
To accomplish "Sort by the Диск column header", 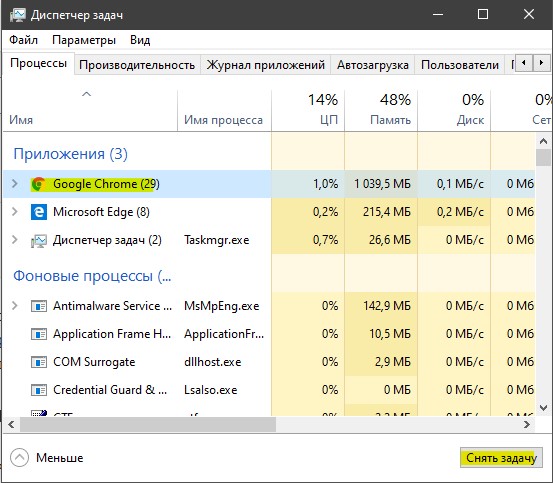I will (x=454, y=111).
